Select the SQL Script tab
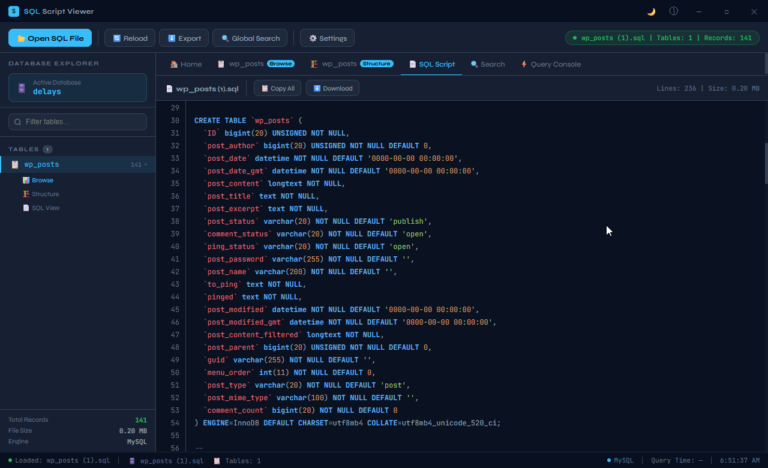Viewport: 768px width, 468px height. 432,64
